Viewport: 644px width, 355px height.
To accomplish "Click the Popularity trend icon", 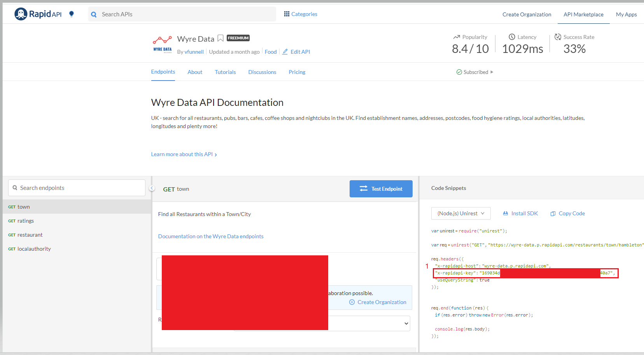I will pyautogui.click(x=457, y=37).
